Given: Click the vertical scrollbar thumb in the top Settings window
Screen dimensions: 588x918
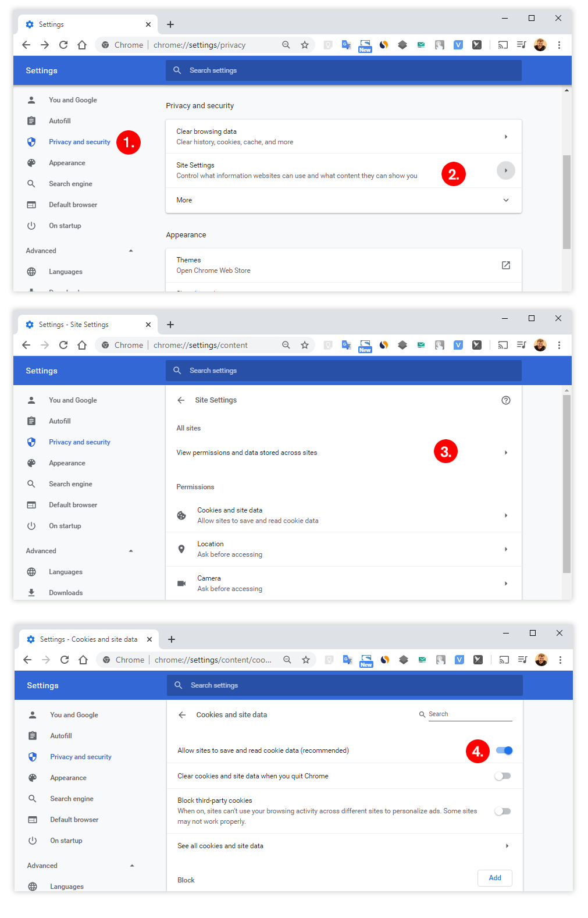Looking at the screenshot, I should coord(566,202).
